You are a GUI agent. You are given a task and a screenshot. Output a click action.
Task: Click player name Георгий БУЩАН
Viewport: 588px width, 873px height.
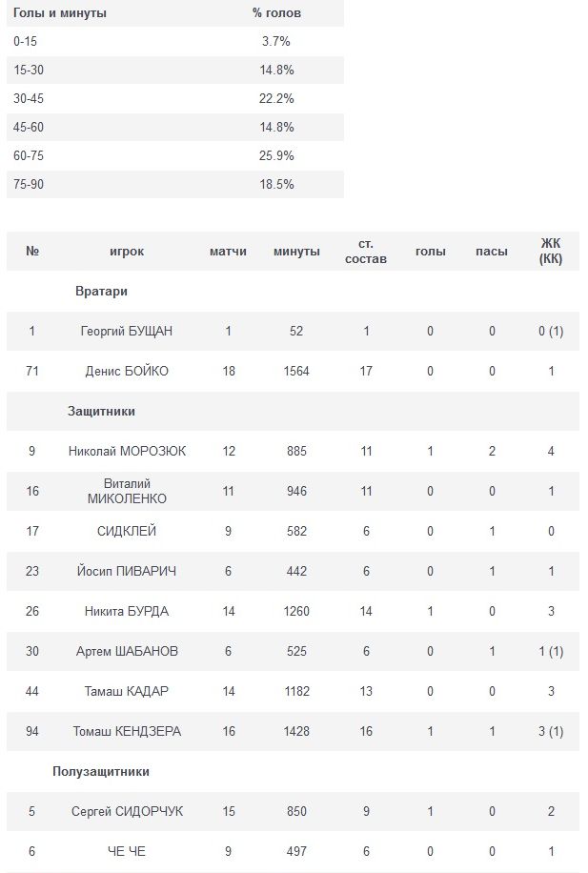click(127, 332)
